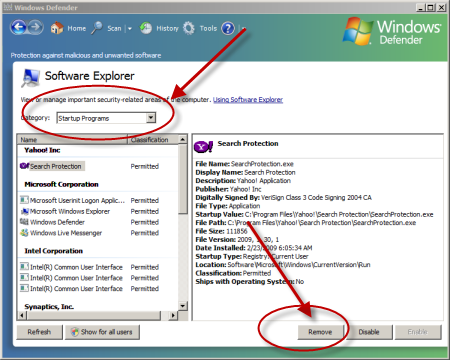Click the Synaptics, Inc. group header
This screenshot has height=360, width=450.
point(49,306)
